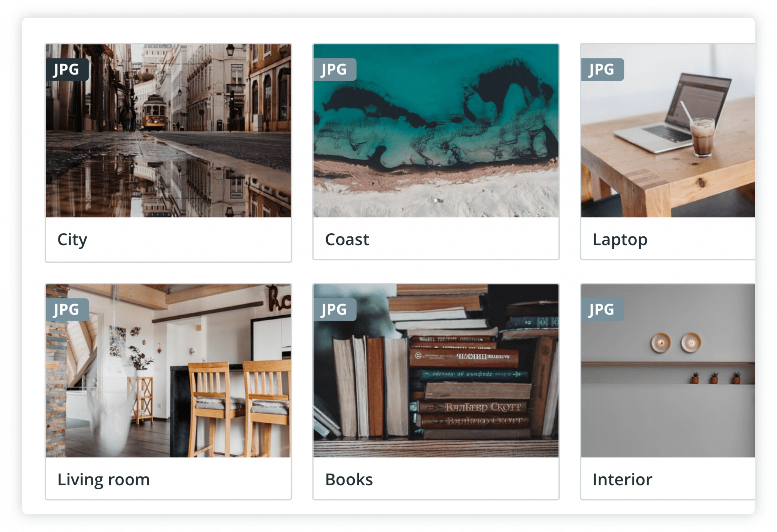The image size is (777, 532).
Task: Click the City title label
Action: (x=72, y=239)
